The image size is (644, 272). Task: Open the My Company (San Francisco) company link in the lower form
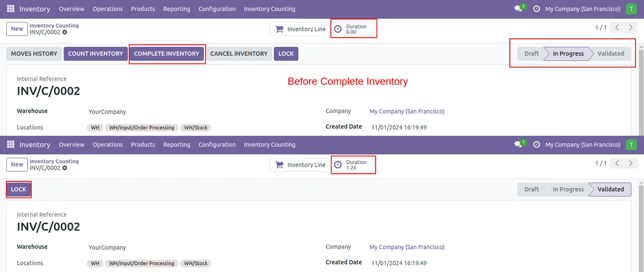coord(407,247)
